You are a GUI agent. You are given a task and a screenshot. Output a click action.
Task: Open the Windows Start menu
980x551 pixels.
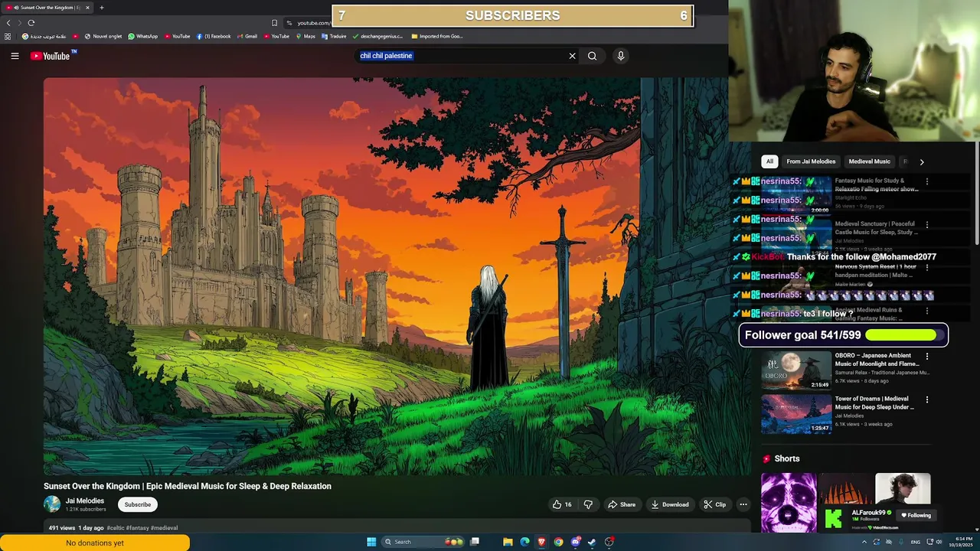coord(371,542)
